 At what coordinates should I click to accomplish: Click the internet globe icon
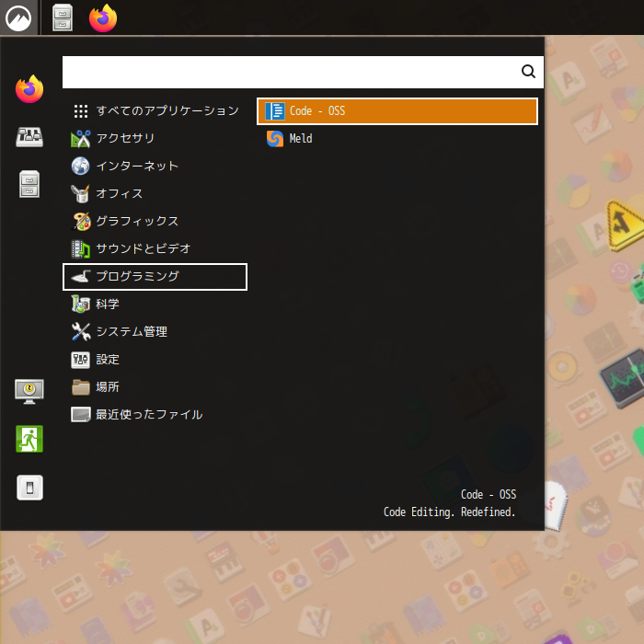(x=81, y=166)
